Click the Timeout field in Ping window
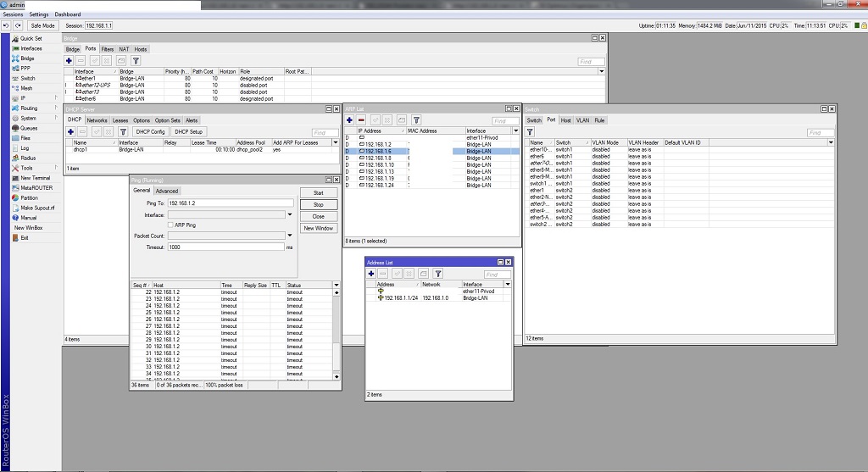The height and width of the screenshot is (472, 868). pyautogui.click(x=225, y=247)
